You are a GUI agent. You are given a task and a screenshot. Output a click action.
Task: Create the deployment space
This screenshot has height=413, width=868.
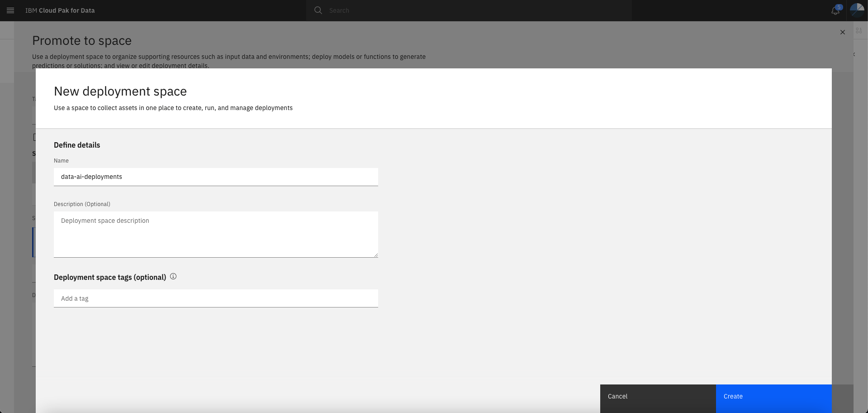click(x=774, y=399)
